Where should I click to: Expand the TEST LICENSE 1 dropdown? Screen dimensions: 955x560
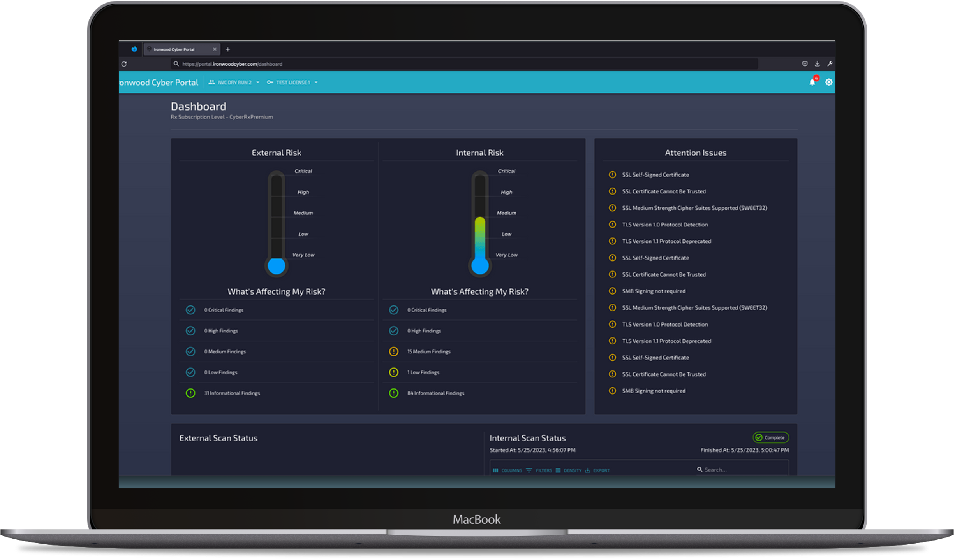292,82
